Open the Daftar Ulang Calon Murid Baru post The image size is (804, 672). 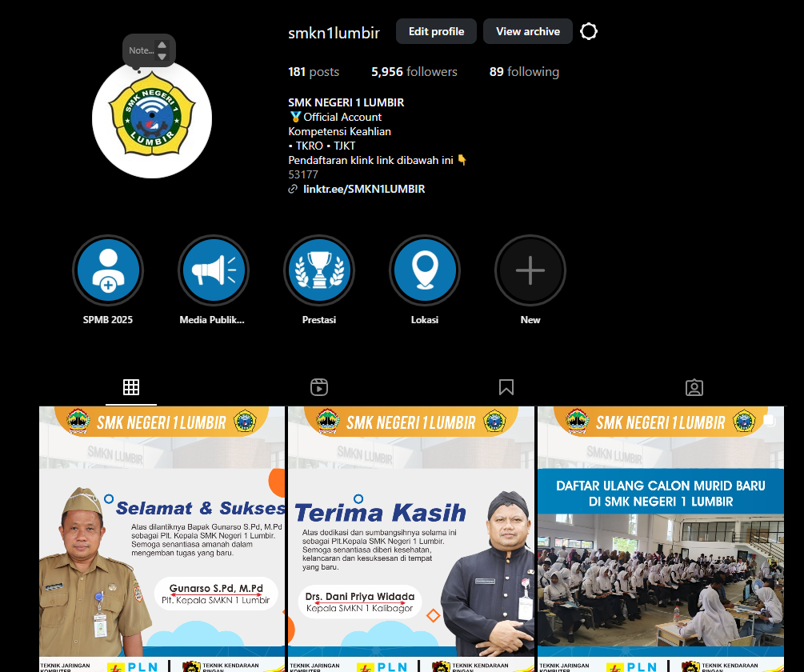click(661, 539)
